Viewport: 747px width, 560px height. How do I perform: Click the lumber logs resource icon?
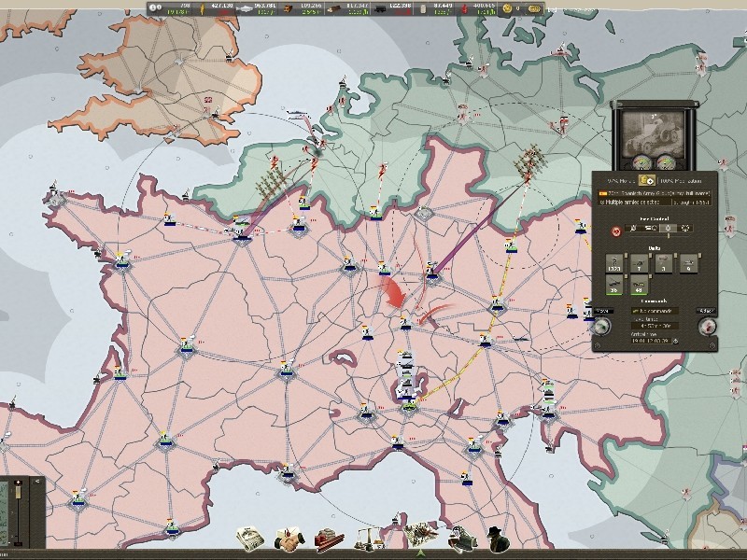pyautogui.click(x=335, y=8)
